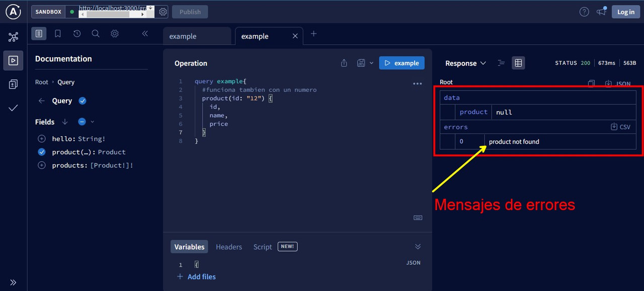Go back with the arrow next to Query
The image size is (644, 291).
pyautogui.click(x=42, y=101)
